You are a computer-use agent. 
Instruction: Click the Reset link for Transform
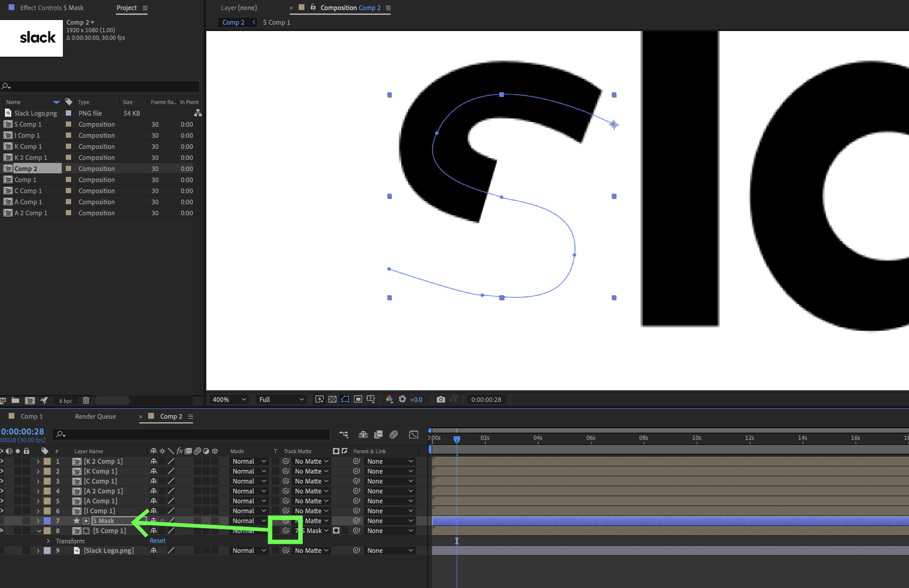click(158, 541)
